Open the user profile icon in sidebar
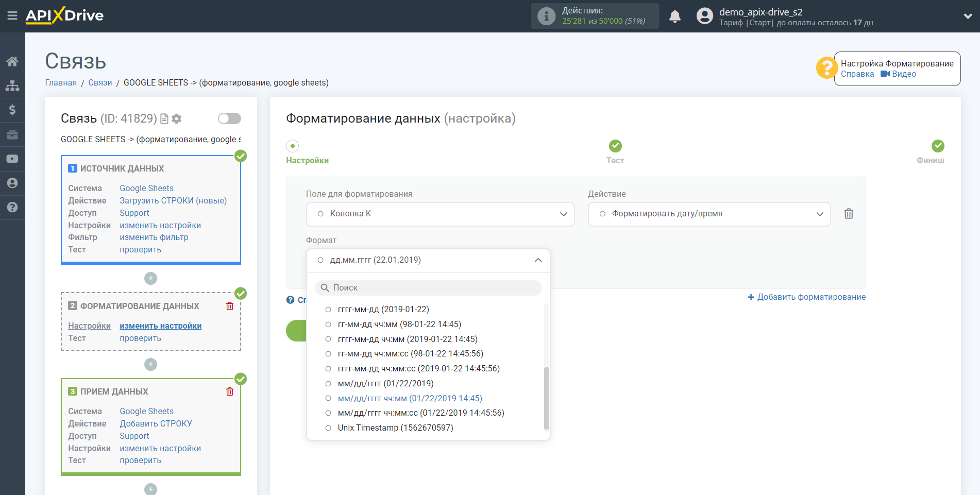This screenshot has width=980, height=495. pyautogui.click(x=12, y=183)
